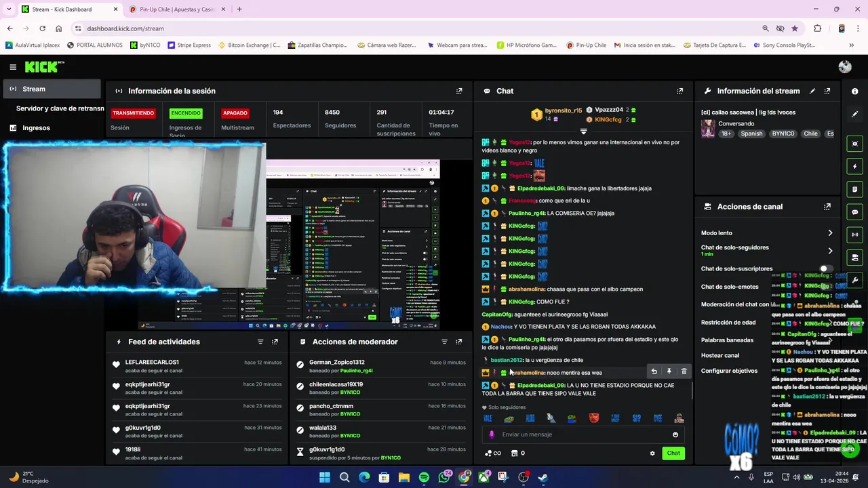Image resolution: width=868 pixels, height=488 pixels.
Task: Click Chat de solo-emotes option
Action: pos(730,287)
